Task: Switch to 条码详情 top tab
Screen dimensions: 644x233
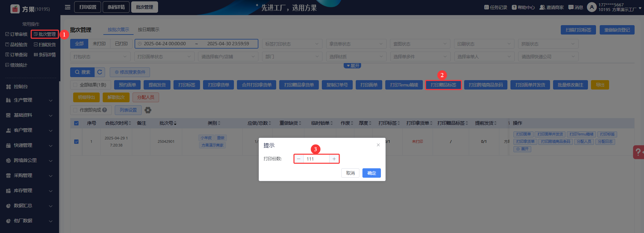Action: pos(116,7)
